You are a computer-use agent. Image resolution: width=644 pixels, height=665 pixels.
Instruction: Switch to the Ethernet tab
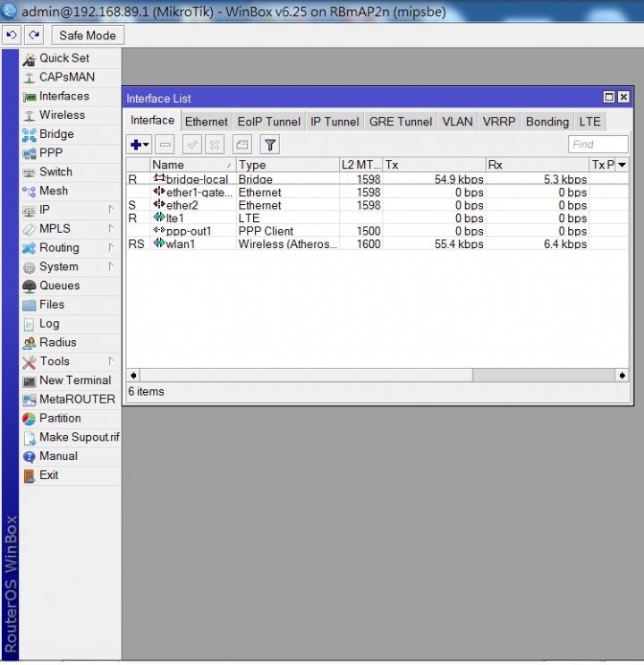207,122
